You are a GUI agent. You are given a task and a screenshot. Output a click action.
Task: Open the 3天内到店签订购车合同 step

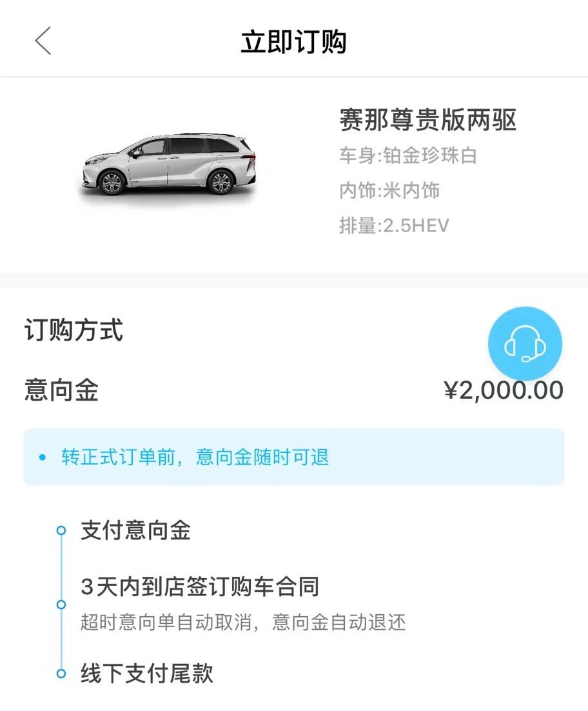click(x=200, y=587)
